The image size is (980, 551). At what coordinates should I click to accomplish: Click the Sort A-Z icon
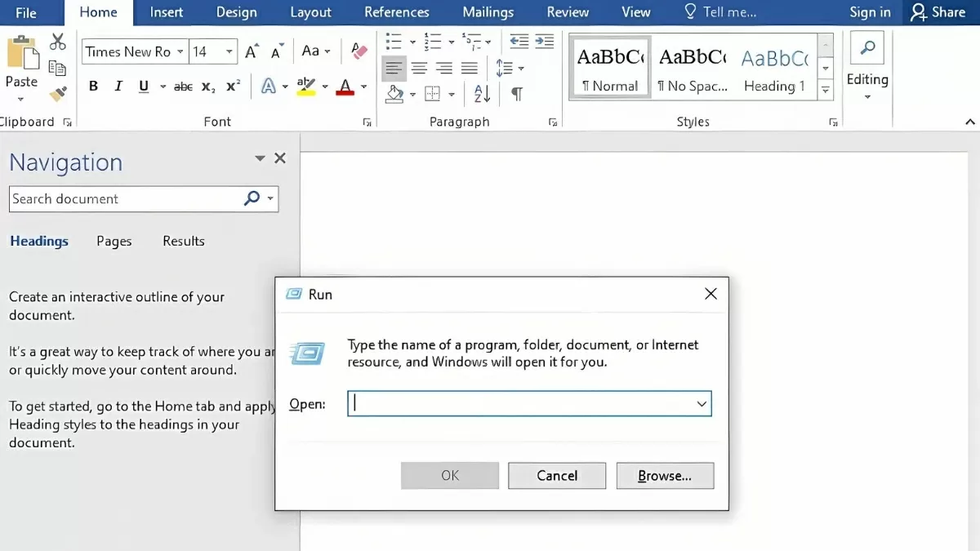(480, 94)
